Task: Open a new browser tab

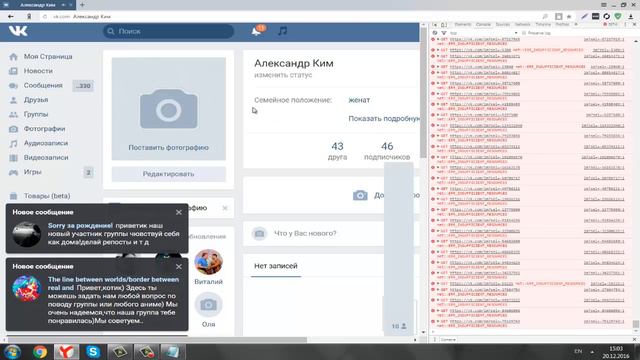Action: pyautogui.click(x=82, y=5)
